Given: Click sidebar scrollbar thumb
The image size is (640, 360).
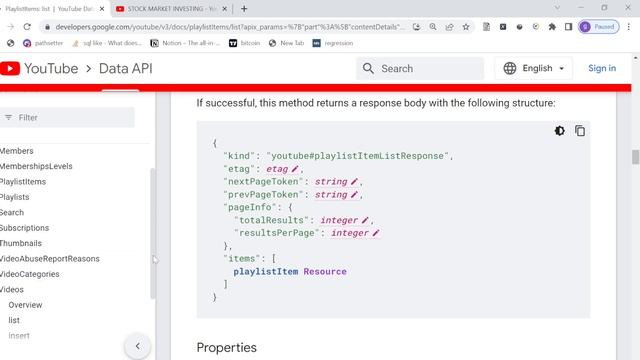Looking at the screenshot, I should [x=153, y=233].
